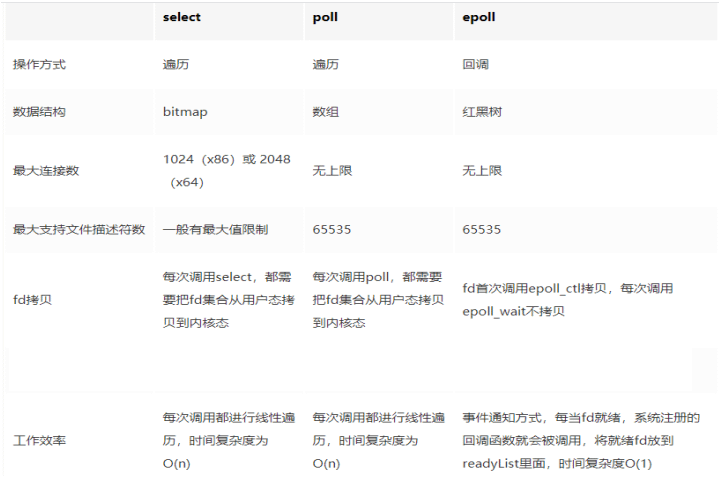Click the 'poll' column header

tap(323, 18)
